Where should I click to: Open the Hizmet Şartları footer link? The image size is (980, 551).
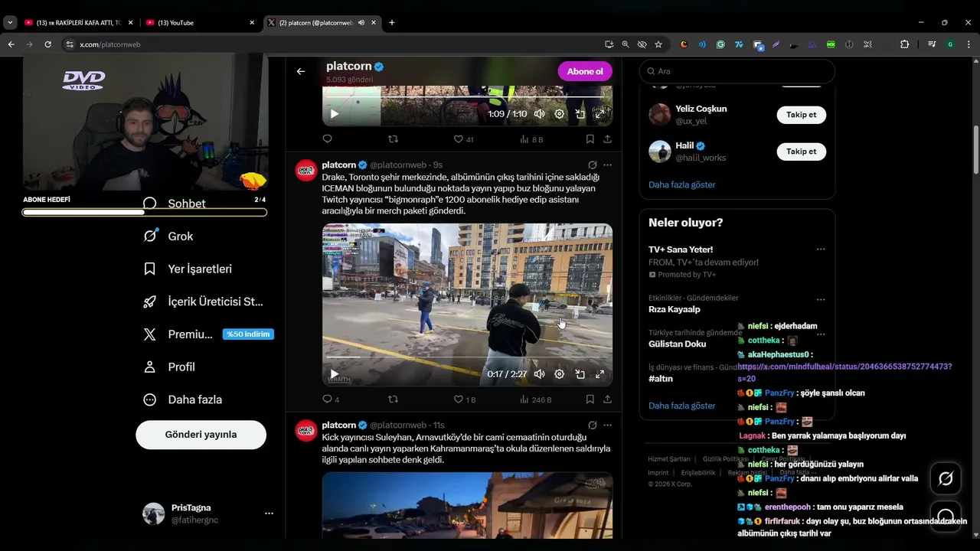(x=669, y=459)
